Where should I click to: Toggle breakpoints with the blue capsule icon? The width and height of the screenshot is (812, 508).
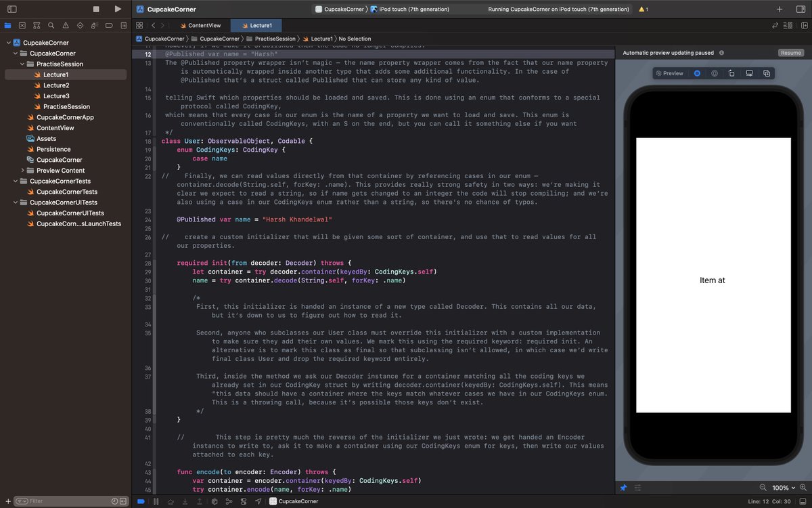point(141,501)
